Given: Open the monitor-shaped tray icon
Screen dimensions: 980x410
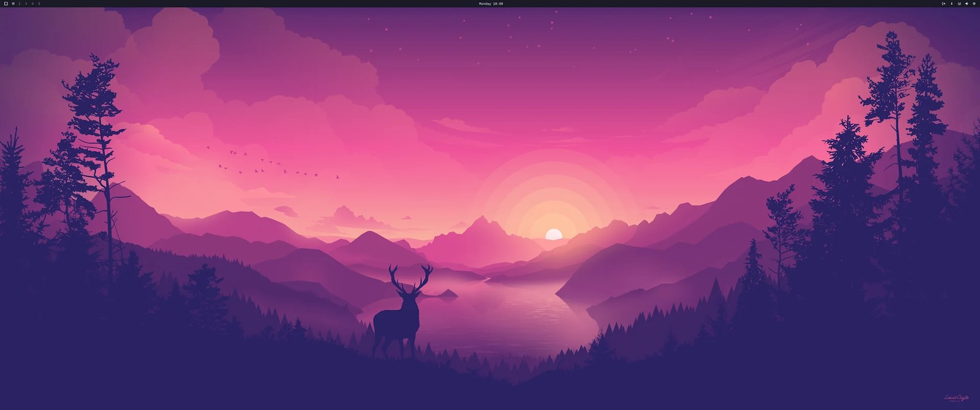Looking at the screenshot, I should point(959,4).
